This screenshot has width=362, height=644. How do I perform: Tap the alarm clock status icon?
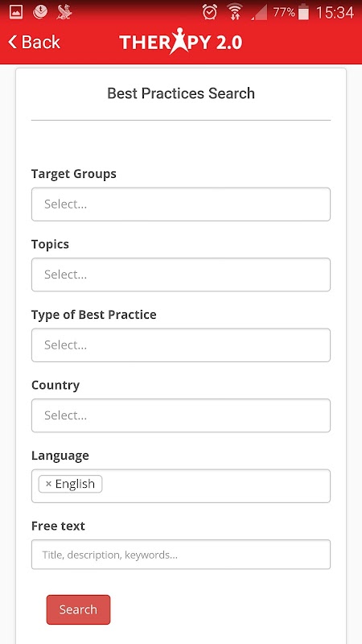point(210,12)
